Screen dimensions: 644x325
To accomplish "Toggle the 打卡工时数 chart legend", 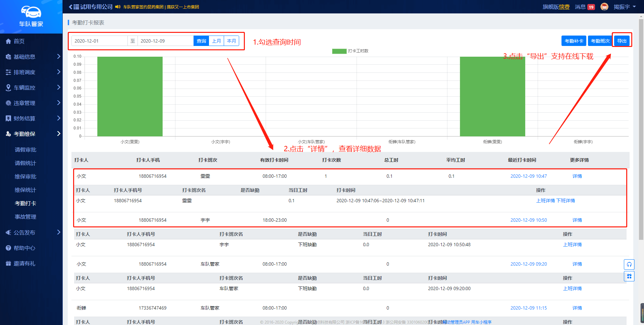I will click(350, 51).
